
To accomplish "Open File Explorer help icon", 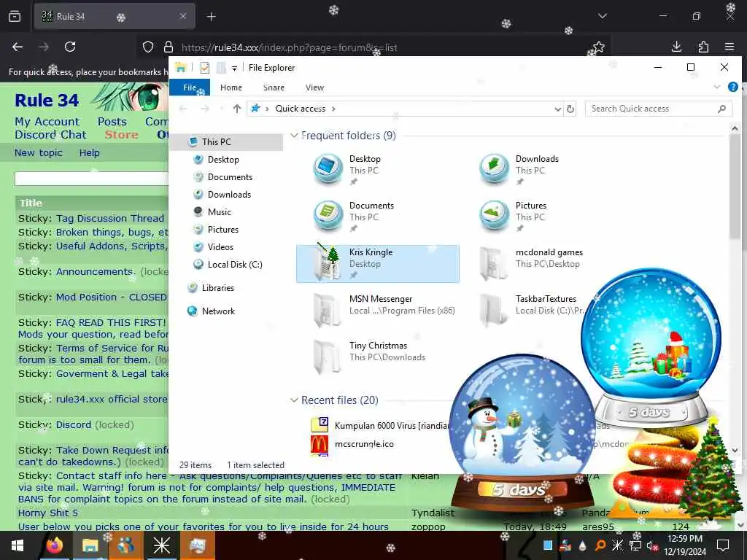I will [x=732, y=87].
